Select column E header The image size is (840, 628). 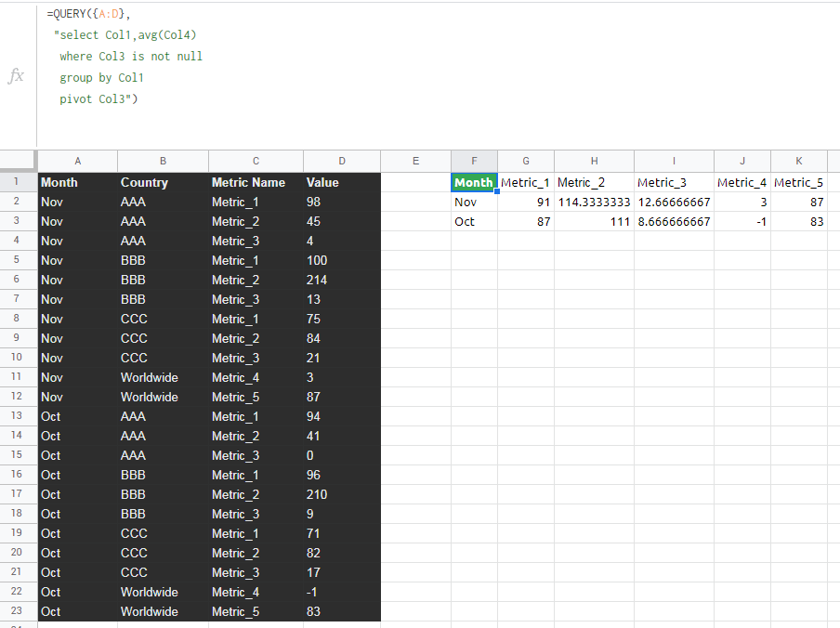415,161
